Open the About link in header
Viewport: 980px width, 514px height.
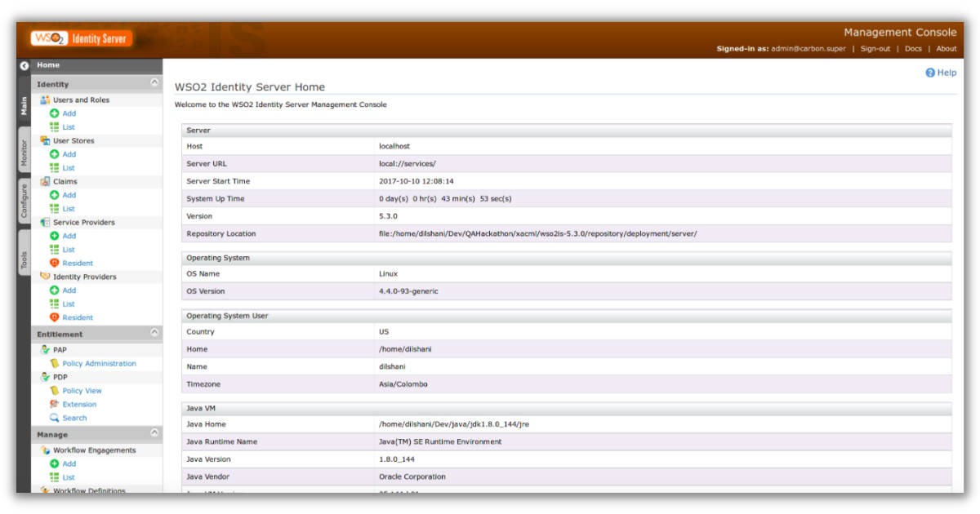(x=946, y=49)
